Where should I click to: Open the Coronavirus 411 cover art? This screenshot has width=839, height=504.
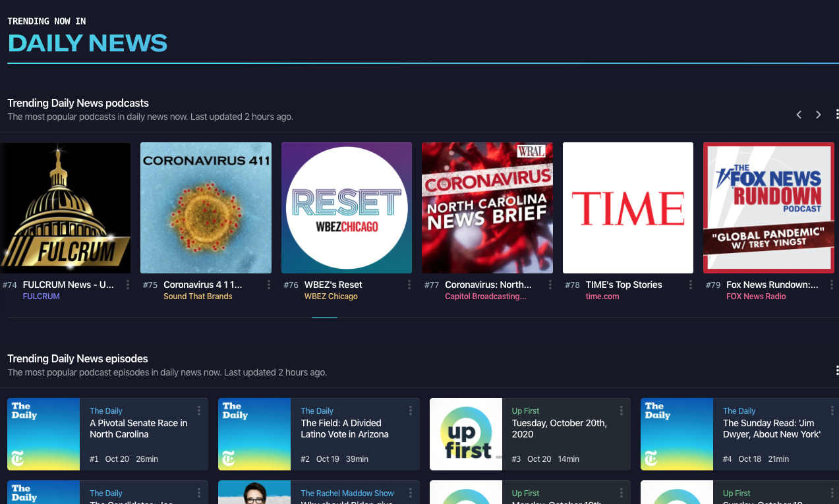pos(206,208)
